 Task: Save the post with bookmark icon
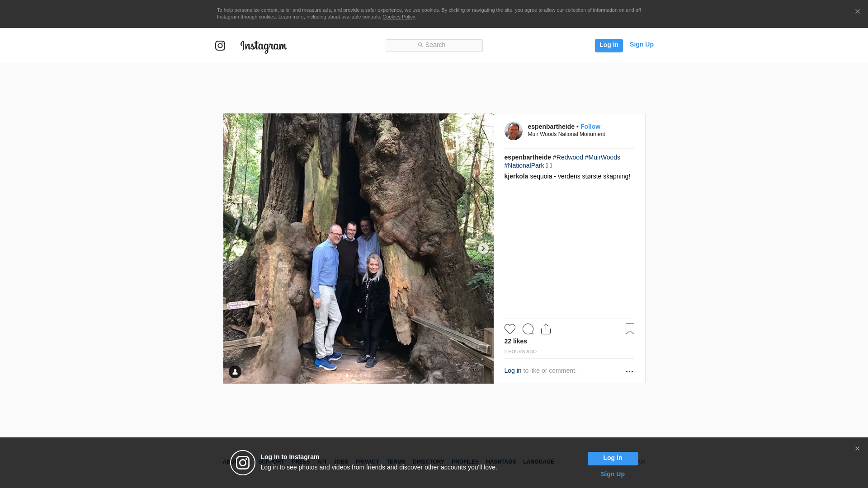pos(630,329)
